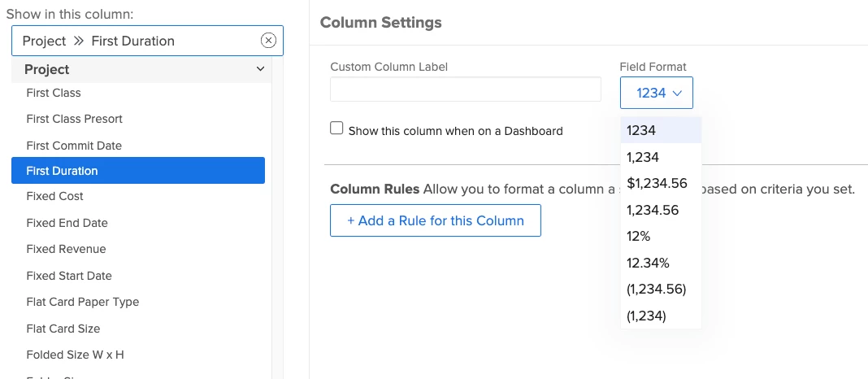Select the First Commit Date field

tap(74, 146)
